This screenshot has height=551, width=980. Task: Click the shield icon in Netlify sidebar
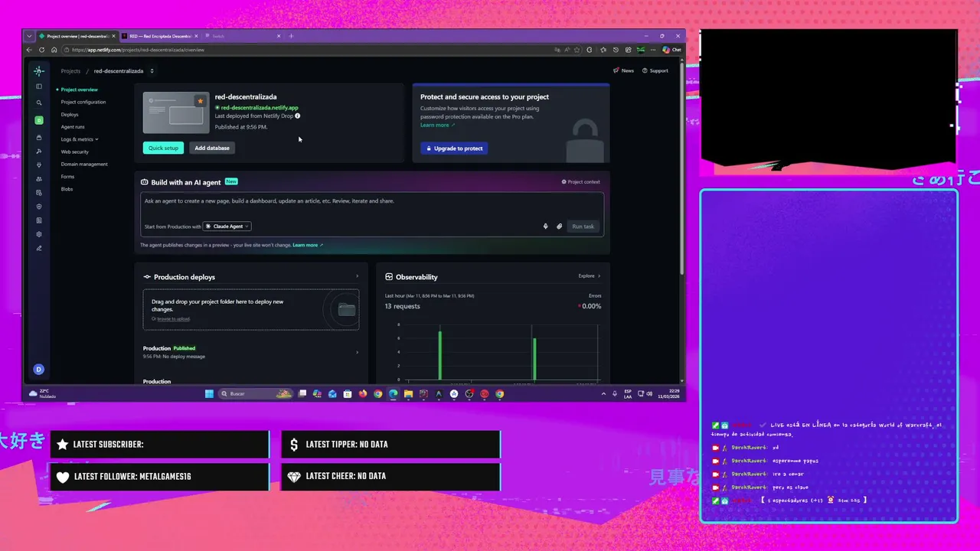point(39,207)
